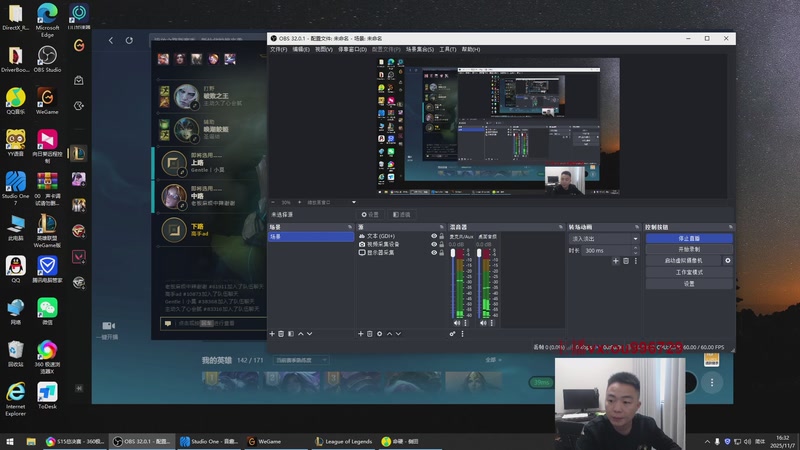The height and width of the screenshot is (450, 800).
Task: Move scene up arrow in Scenes panel
Action: [x=301, y=334]
